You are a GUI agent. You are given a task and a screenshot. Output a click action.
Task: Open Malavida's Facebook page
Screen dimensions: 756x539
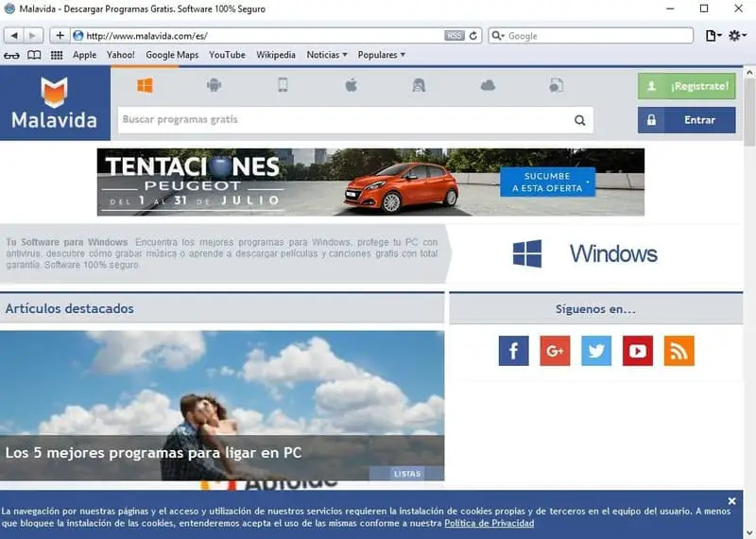[x=513, y=351]
